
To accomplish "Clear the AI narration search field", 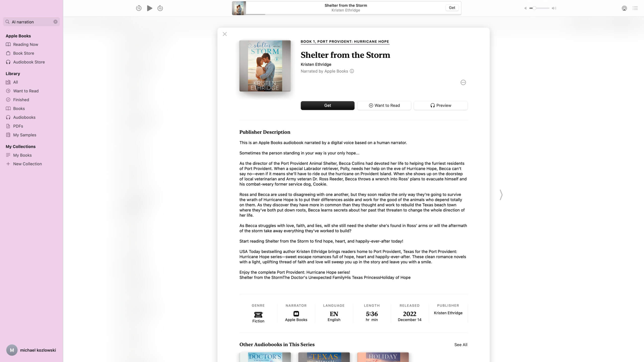I will coord(55,22).
